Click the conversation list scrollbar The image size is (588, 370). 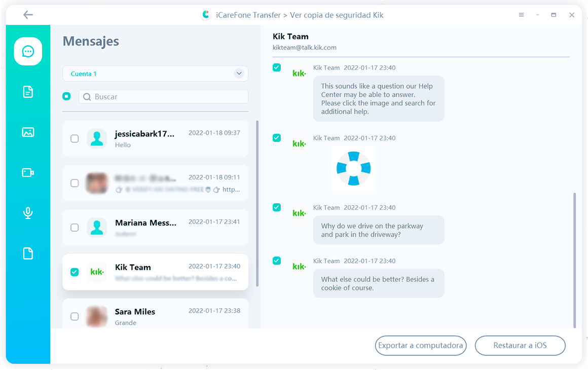pyautogui.click(x=258, y=204)
